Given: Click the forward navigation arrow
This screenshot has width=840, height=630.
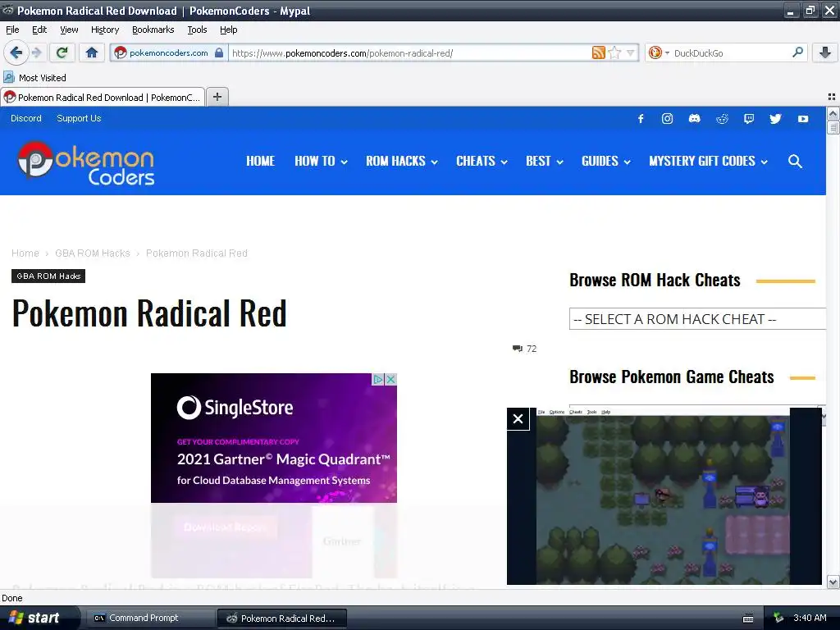Looking at the screenshot, I should [36, 52].
